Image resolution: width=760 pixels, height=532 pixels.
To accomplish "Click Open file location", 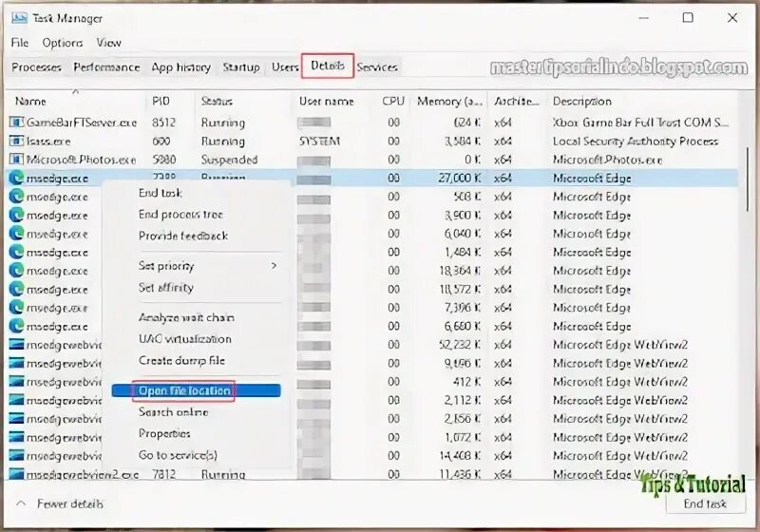I will (196, 390).
